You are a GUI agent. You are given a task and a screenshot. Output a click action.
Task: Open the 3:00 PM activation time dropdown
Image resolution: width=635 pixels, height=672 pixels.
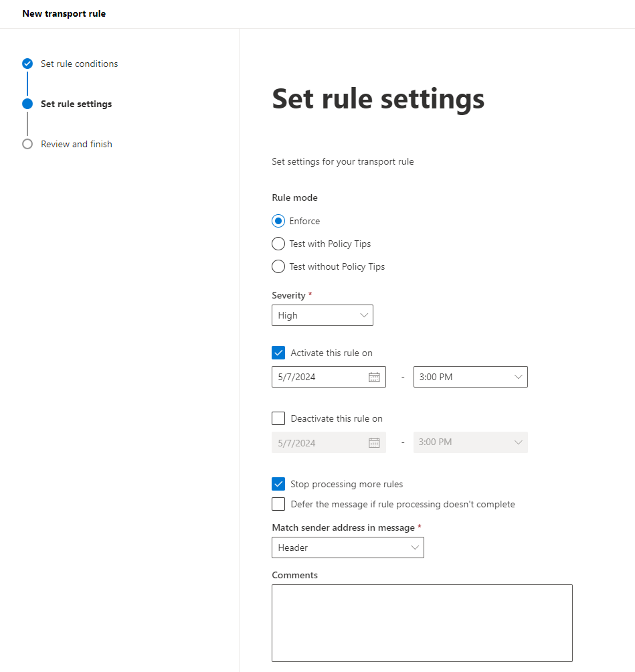(x=470, y=377)
